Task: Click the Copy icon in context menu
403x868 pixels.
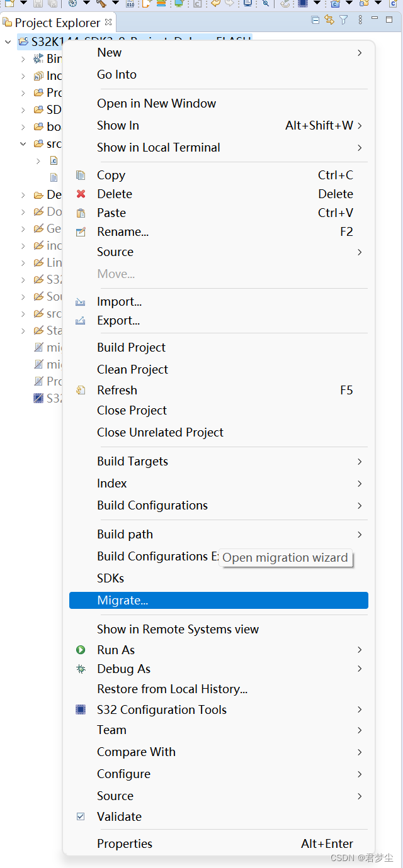Action: point(81,175)
